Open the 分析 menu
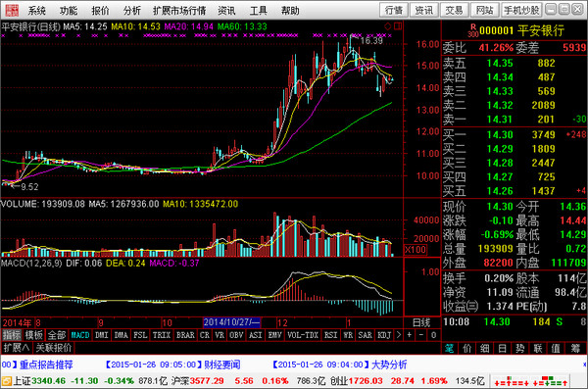Screen dimensions: 588x389 132,11
